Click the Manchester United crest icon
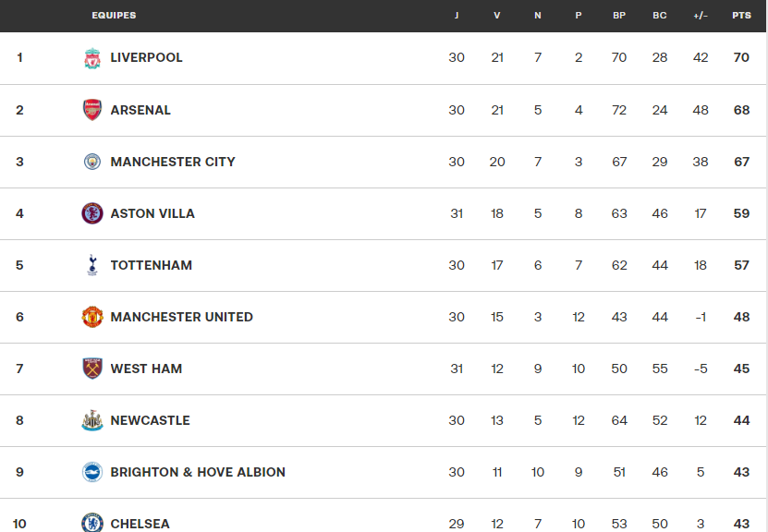 click(92, 317)
